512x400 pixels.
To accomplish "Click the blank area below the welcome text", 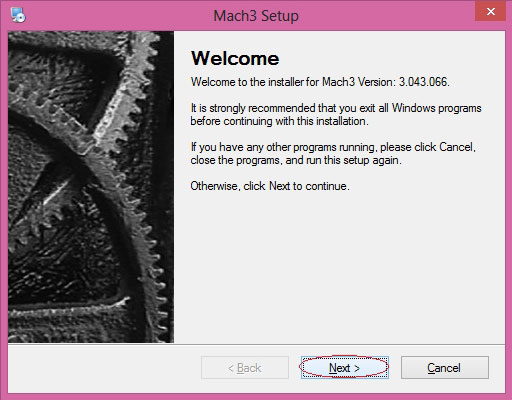I will (339, 267).
